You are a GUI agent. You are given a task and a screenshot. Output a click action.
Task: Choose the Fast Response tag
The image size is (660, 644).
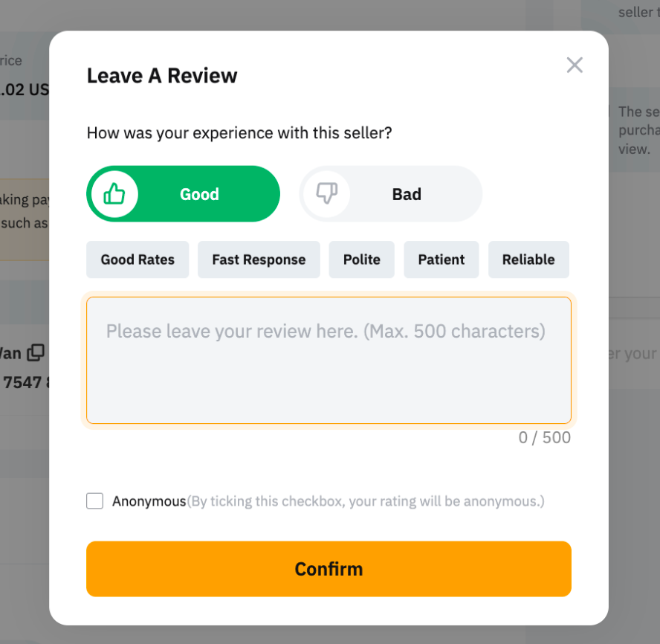pyautogui.click(x=259, y=260)
